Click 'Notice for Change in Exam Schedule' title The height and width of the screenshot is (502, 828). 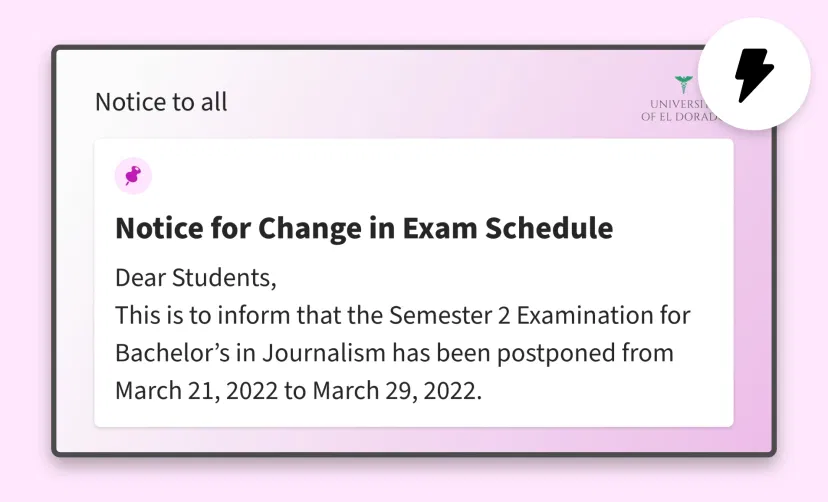[364, 228]
